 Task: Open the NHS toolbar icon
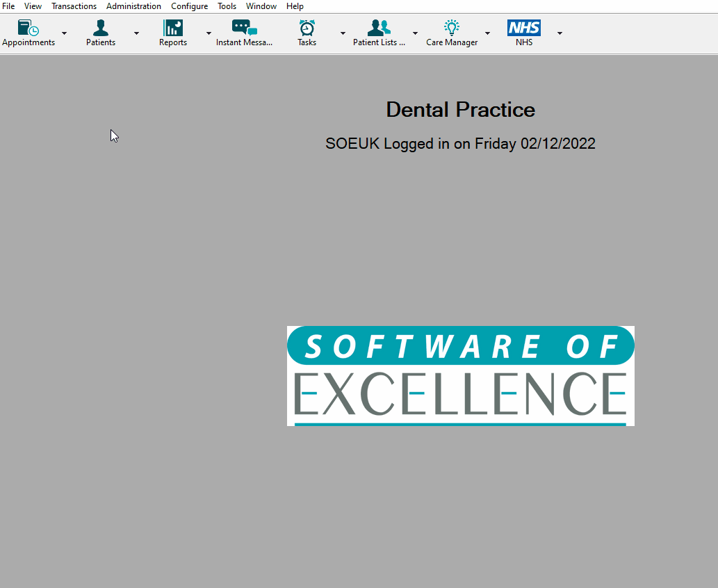click(524, 33)
